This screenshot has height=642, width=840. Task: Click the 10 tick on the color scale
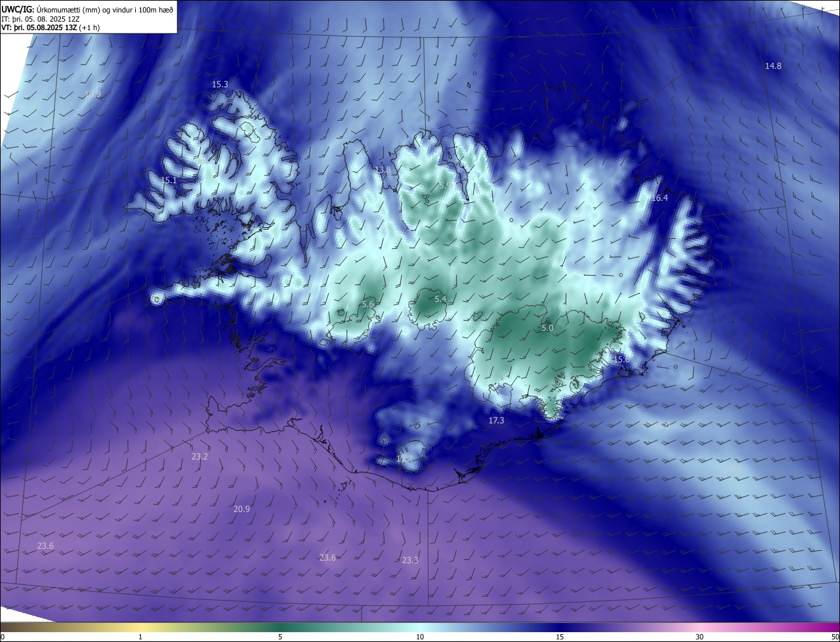pyautogui.click(x=420, y=637)
